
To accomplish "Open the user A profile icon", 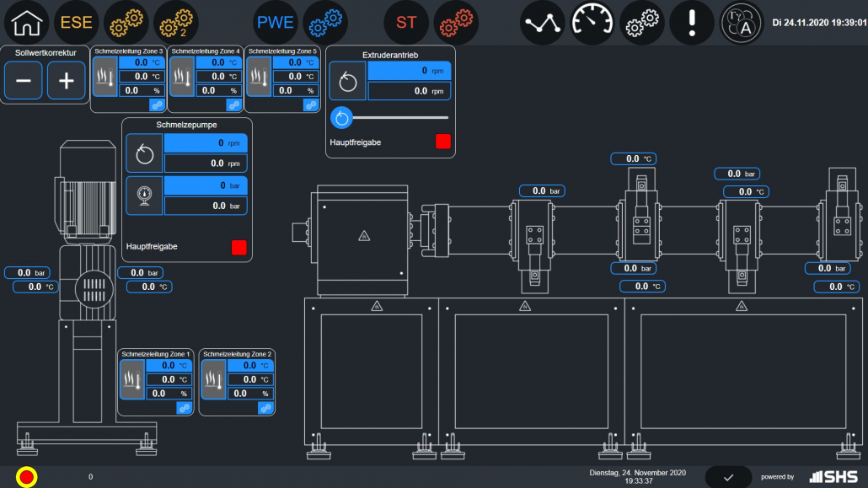I will [x=741, y=23].
